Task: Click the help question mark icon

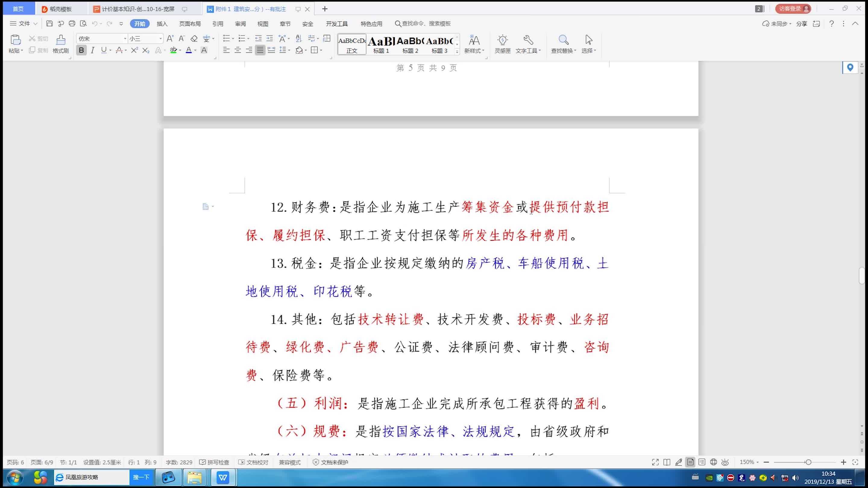Action: point(832,23)
